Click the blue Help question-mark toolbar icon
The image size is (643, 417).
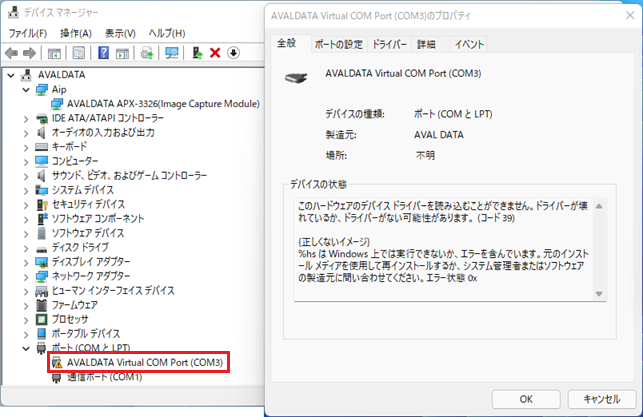103,53
